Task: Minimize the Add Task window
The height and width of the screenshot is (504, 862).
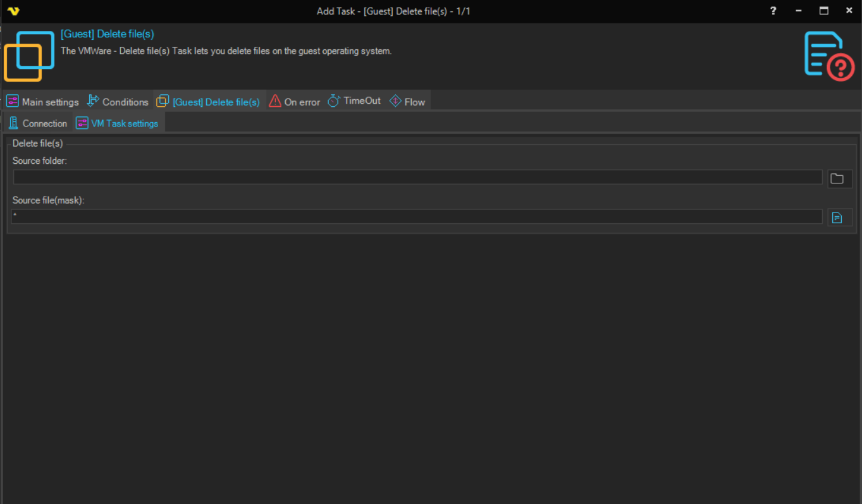Action: tap(799, 11)
